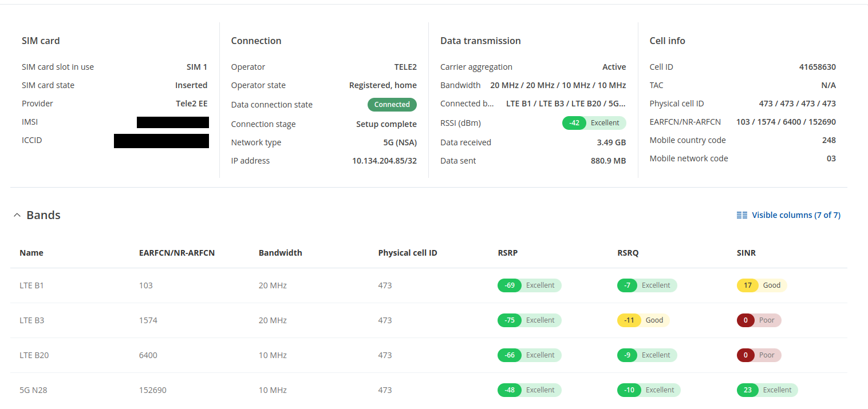The image size is (868, 409).
Task: Select the Name column header
Action: coord(31,253)
